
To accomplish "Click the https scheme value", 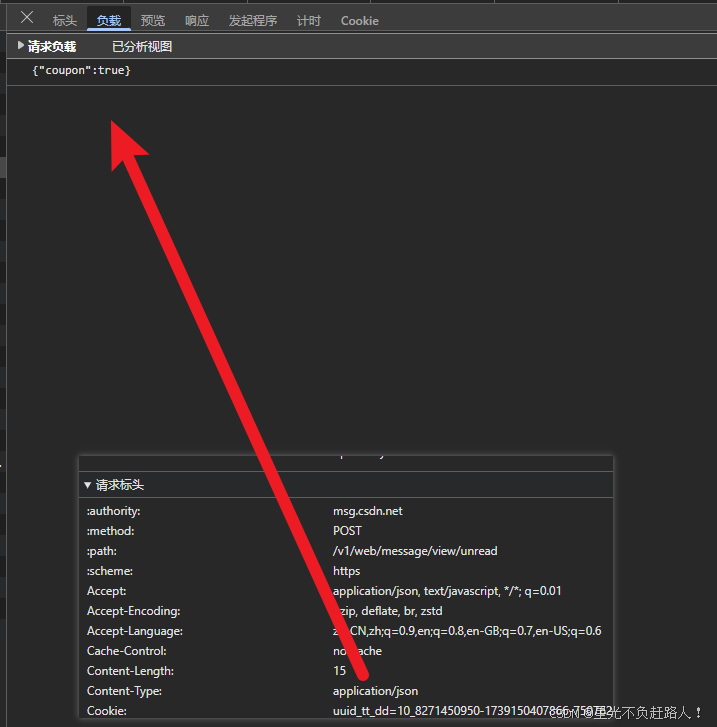I will tap(346, 571).
